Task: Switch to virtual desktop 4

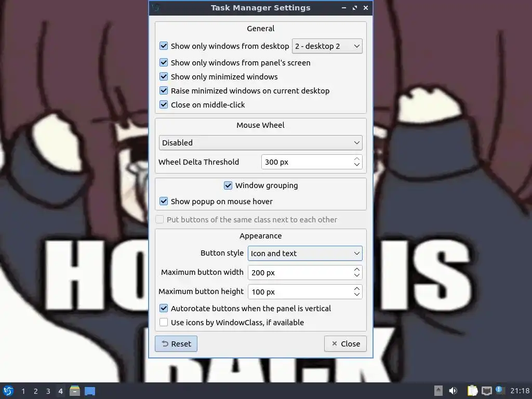Action: tap(60, 391)
